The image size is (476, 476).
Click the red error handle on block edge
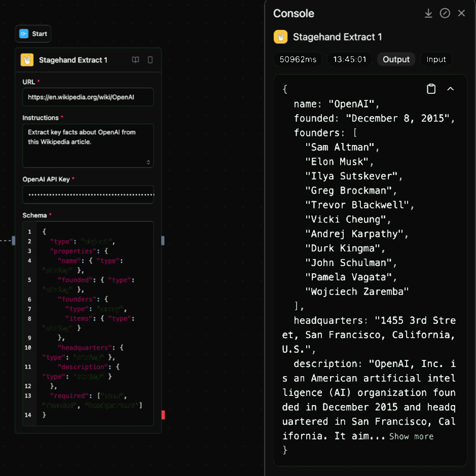click(x=163, y=415)
